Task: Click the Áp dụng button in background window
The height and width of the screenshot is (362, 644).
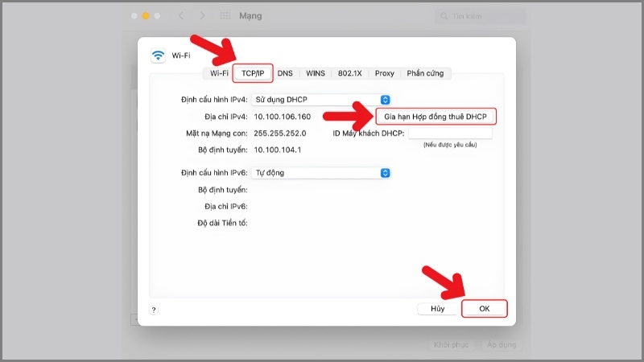Action: tap(502, 345)
